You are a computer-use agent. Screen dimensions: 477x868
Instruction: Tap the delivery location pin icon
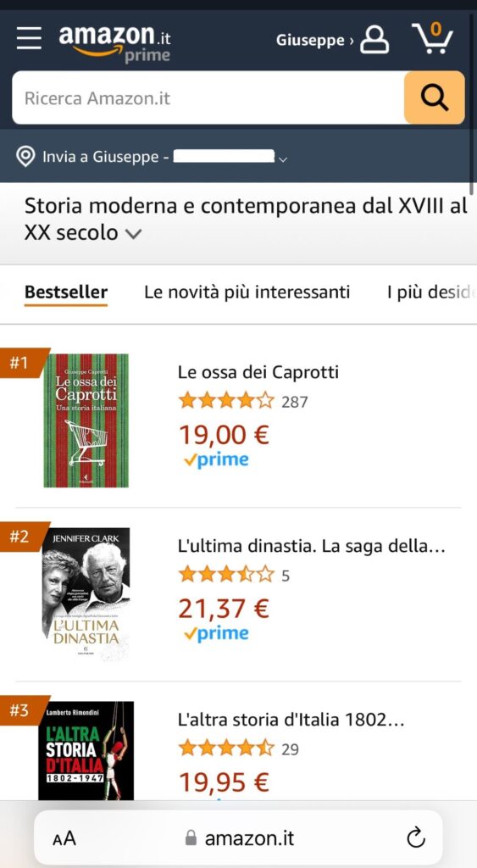25,157
